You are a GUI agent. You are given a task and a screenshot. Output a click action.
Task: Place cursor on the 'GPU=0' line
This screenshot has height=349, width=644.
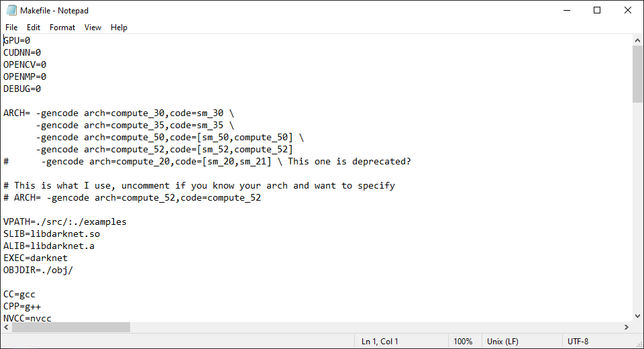point(17,40)
